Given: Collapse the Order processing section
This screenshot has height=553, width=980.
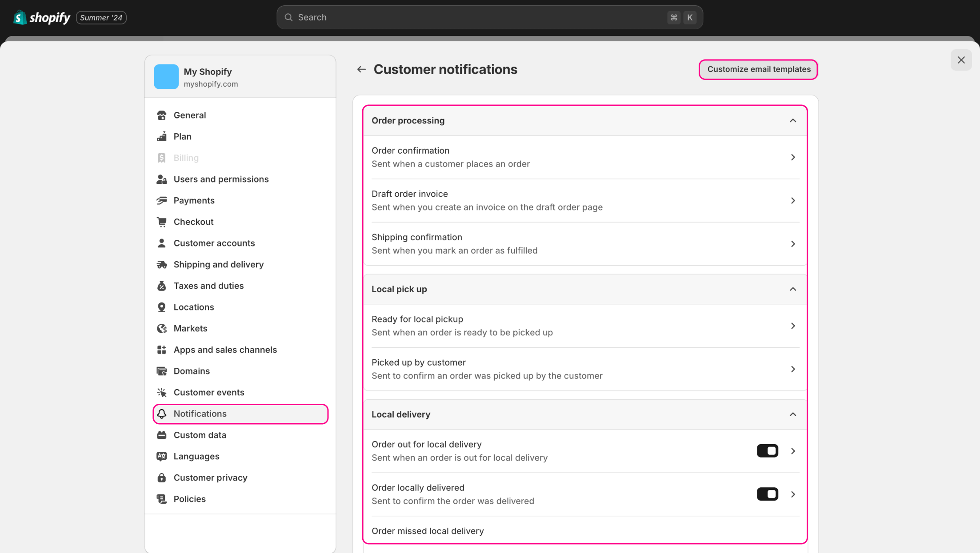Looking at the screenshot, I should (792, 120).
